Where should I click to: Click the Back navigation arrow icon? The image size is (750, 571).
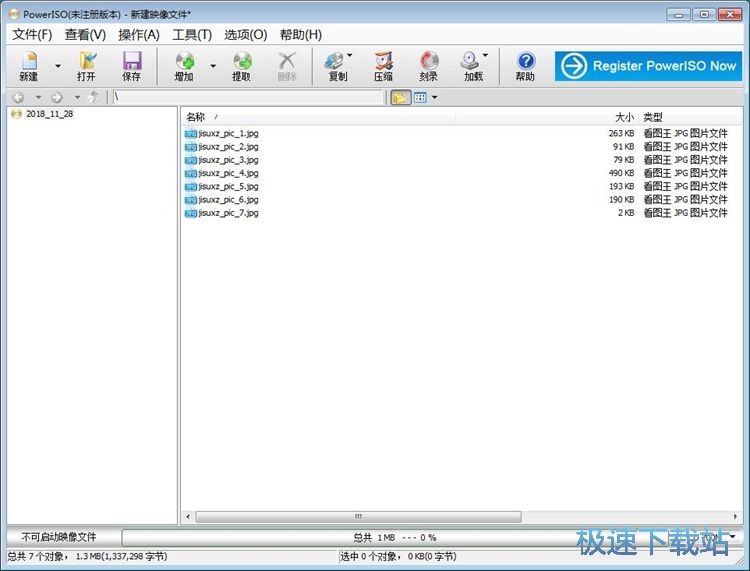click(x=18, y=98)
